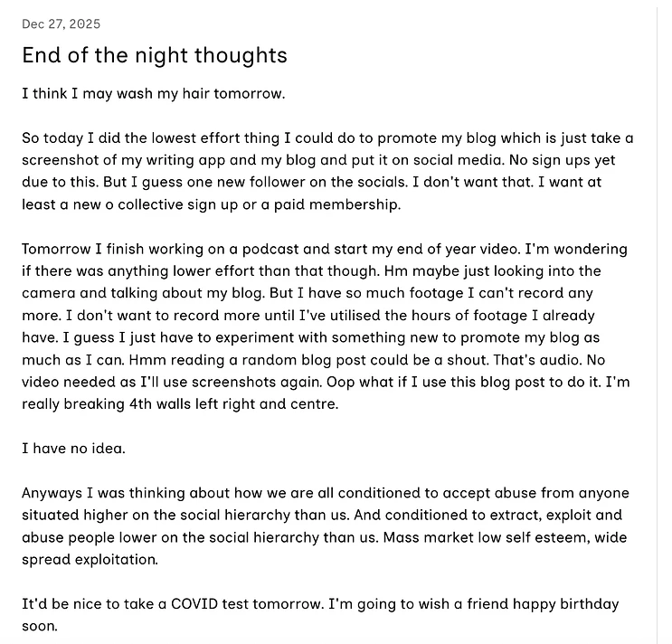Screen dimensions: 672x644
Task: Click the words 'social media' in second paragraph
Action: (x=458, y=160)
